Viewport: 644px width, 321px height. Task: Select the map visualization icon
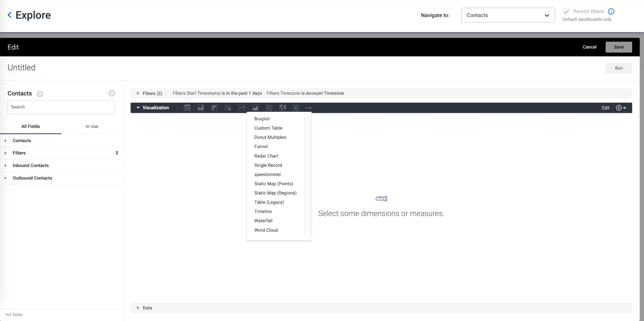pyautogui.click(x=283, y=108)
